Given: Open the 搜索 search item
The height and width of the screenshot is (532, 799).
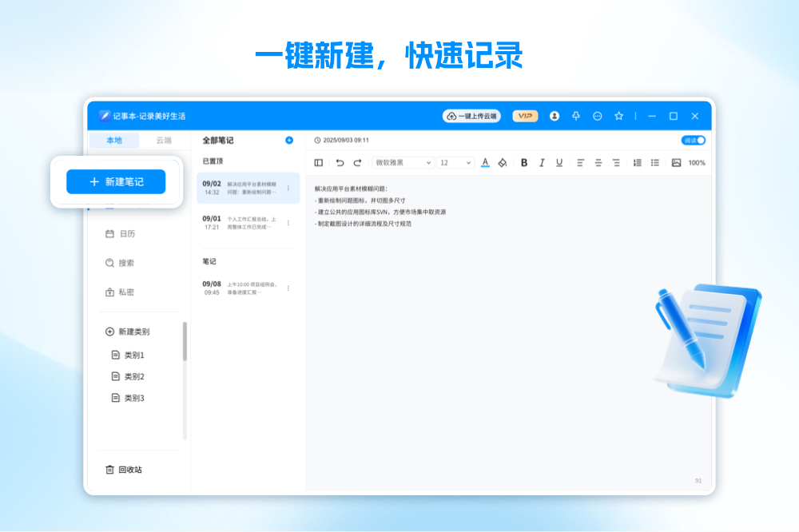Looking at the screenshot, I should coord(120,263).
